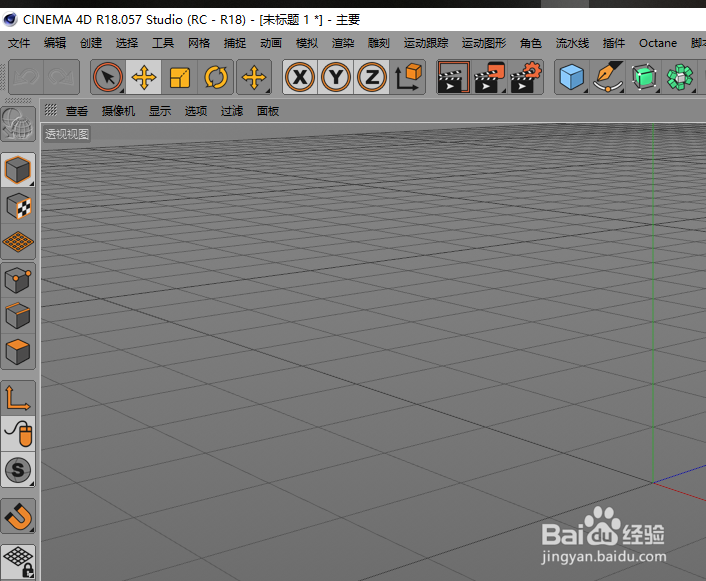Open the 选择 menu

coord(127,43)
